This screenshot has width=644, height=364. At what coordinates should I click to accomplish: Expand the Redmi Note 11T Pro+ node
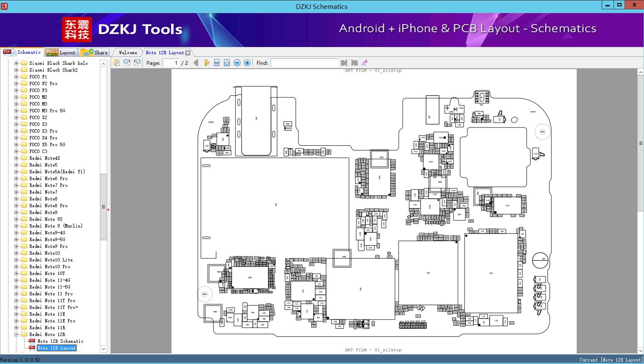[16, 307]
